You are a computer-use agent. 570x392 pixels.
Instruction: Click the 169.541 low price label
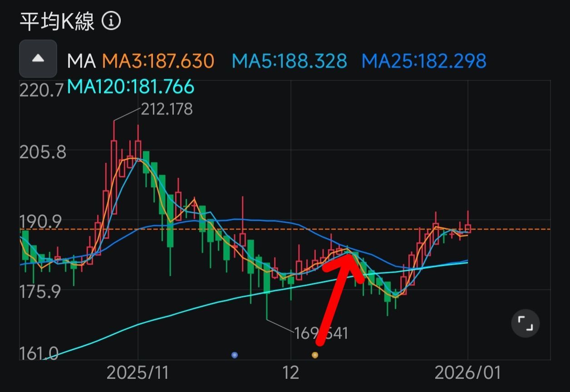[x=320, y=333]
